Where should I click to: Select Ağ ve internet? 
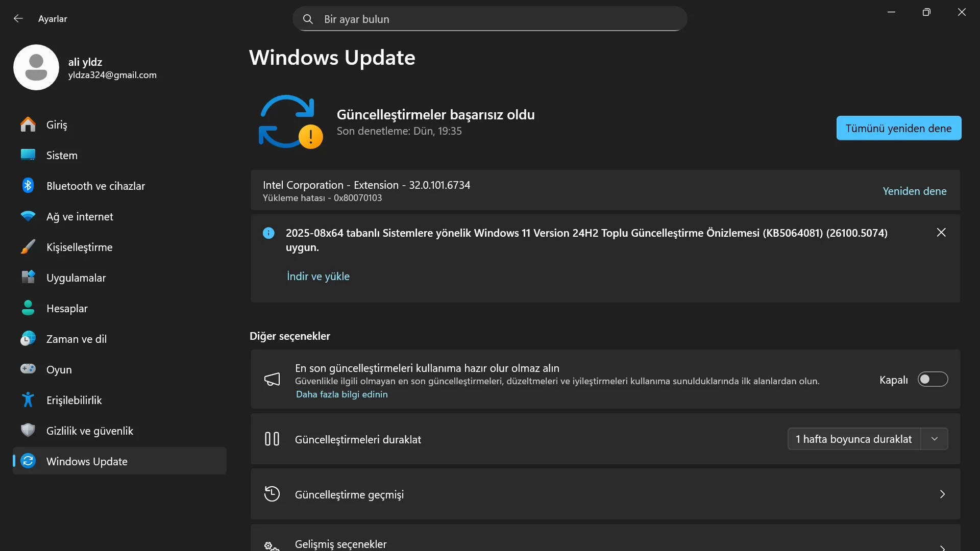pyautogui.click(x=120, y=216)
